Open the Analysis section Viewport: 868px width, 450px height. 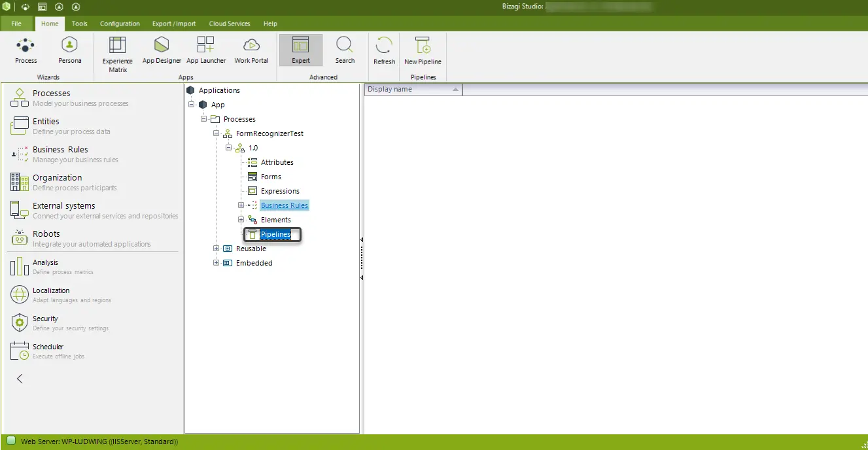(93, 266)
